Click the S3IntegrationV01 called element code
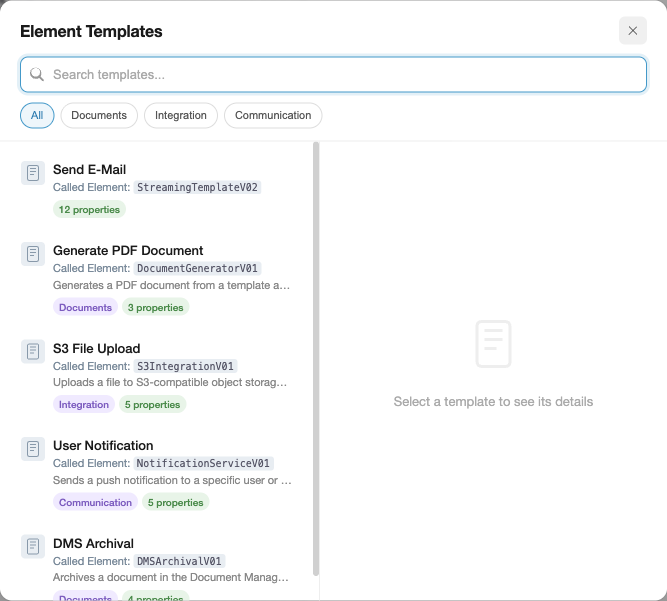 point(185,366)
